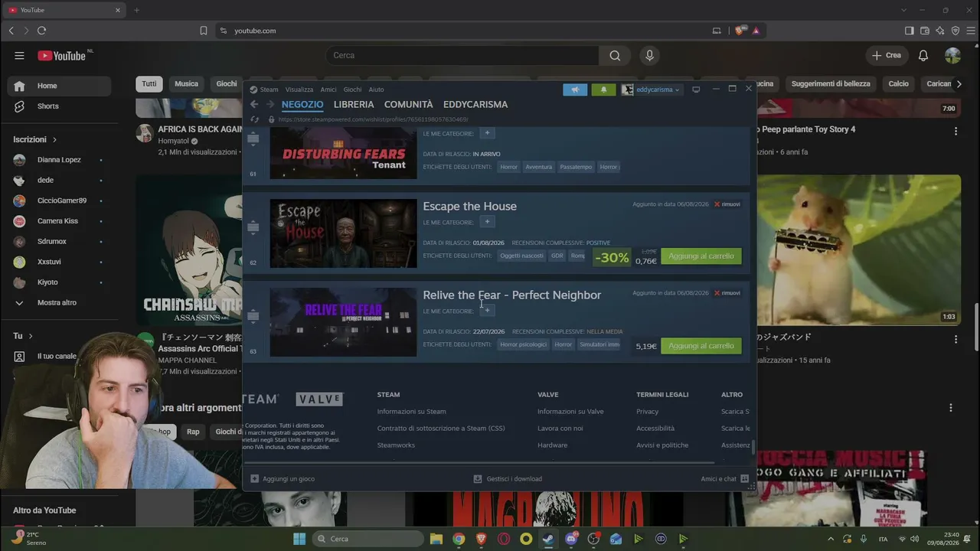Go to the YouTube logo home
The width and height of the screenshot is (980, 551).
[x=62, y=55]
